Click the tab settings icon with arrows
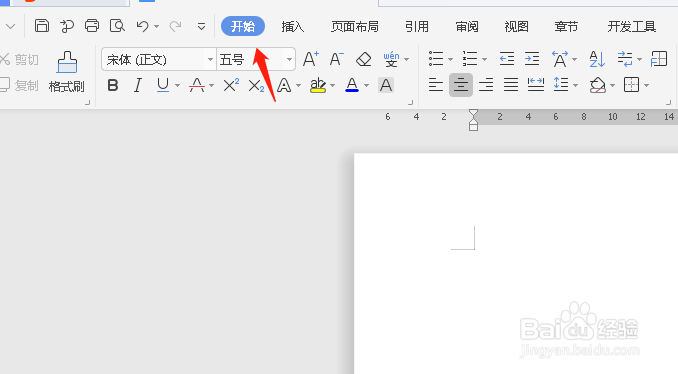Screen dimensions: 678x374 coord(625,59)
